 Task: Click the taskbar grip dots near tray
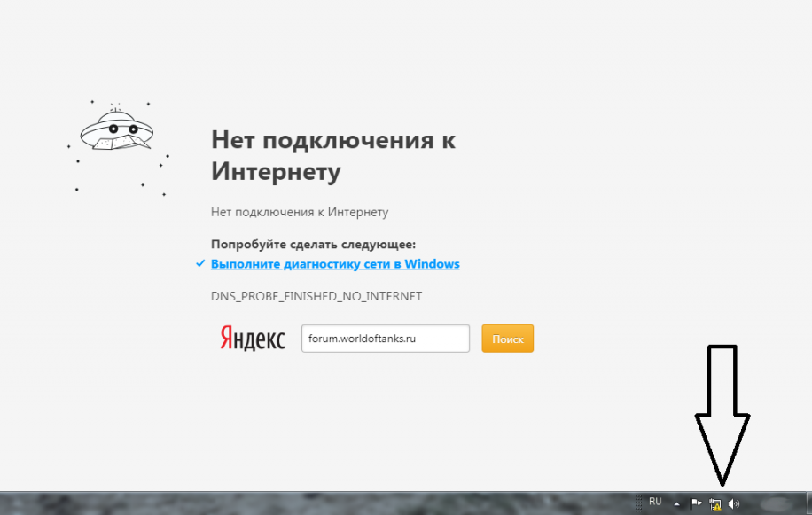coord(638,503)
